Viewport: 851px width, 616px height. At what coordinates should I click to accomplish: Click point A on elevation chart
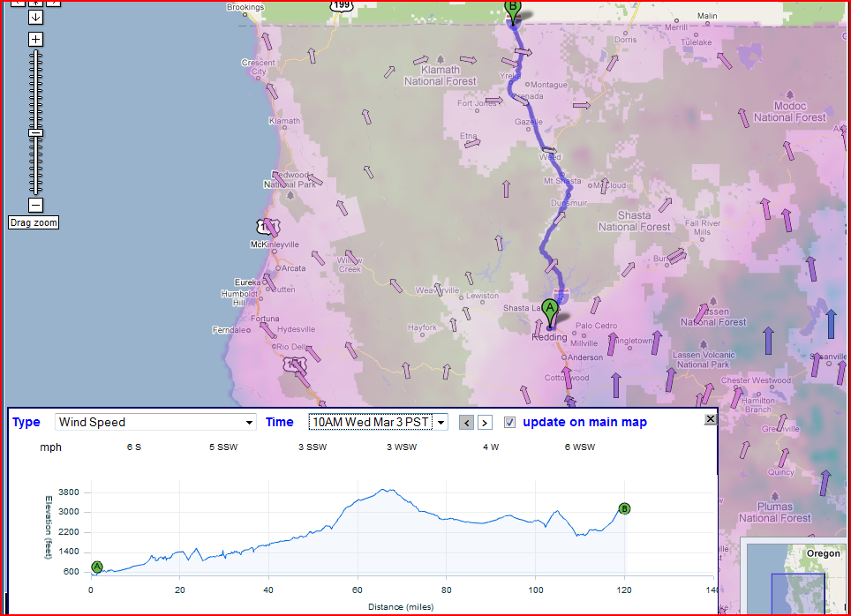tap(97, 567)
